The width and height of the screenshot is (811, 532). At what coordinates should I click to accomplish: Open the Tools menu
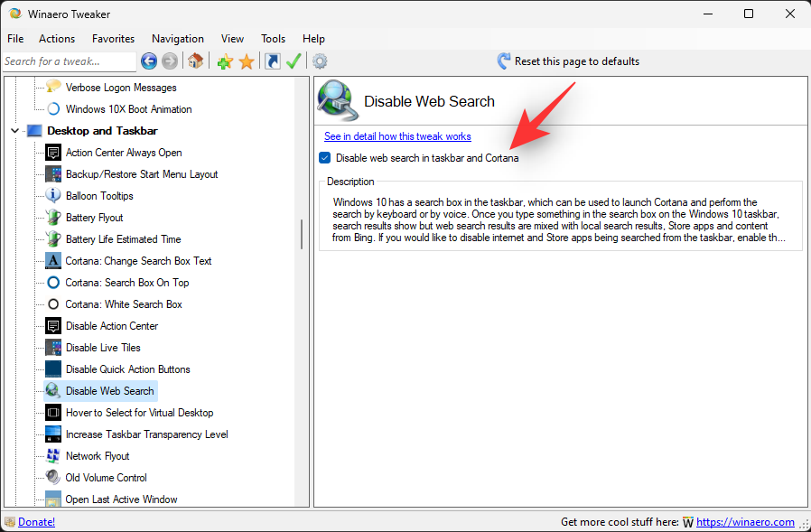click(273, 39)
